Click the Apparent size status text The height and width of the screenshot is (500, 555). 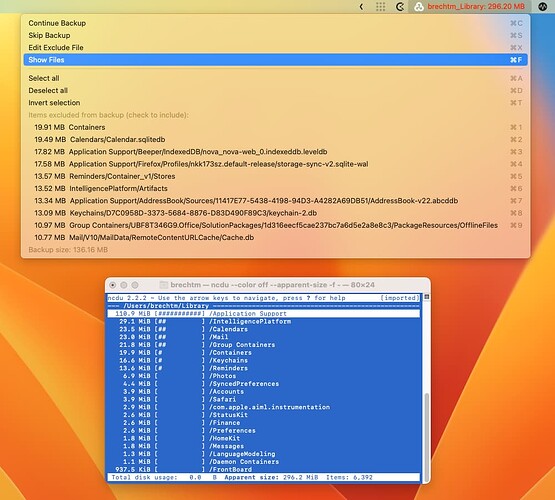tap(271, 477)
